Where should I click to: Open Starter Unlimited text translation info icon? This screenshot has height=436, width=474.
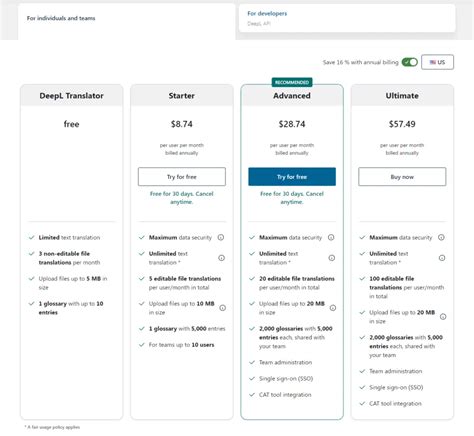pos(221,258)
